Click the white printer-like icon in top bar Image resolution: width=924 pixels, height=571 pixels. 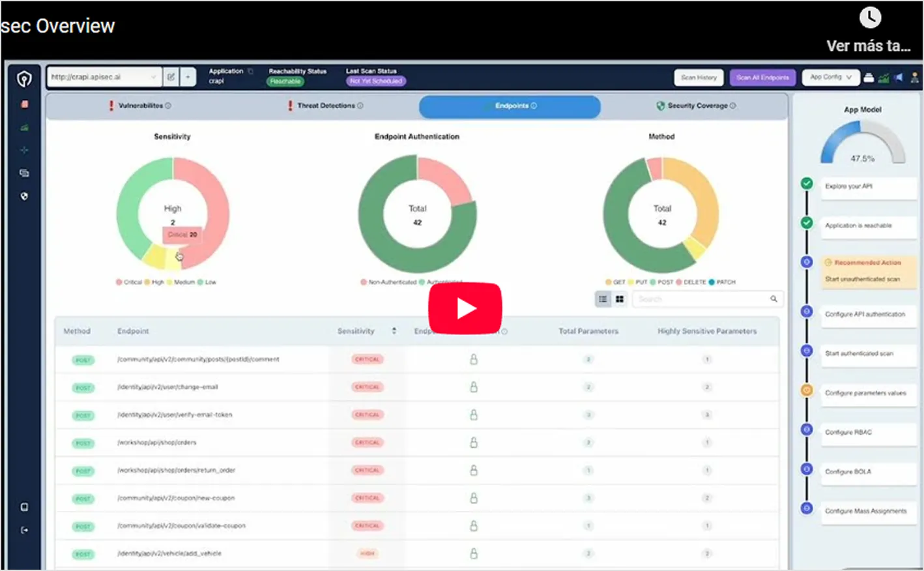pos(869,78)
